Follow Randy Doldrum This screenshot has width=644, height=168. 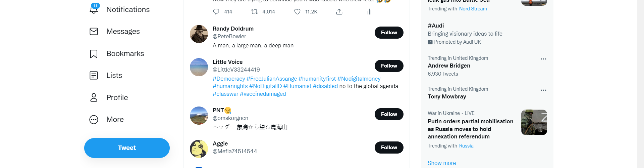click(389, 33)
